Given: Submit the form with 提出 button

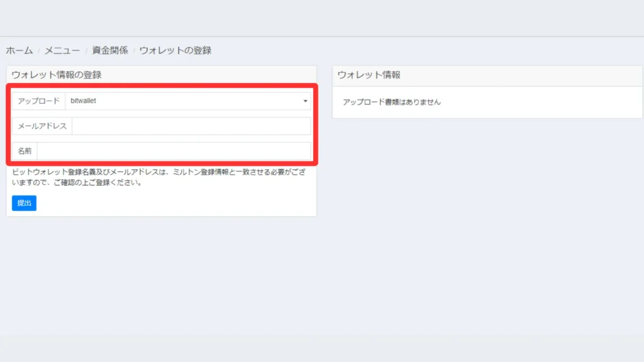Looking at the screenshot, I should pyautogui.click(x=25, y=203).
